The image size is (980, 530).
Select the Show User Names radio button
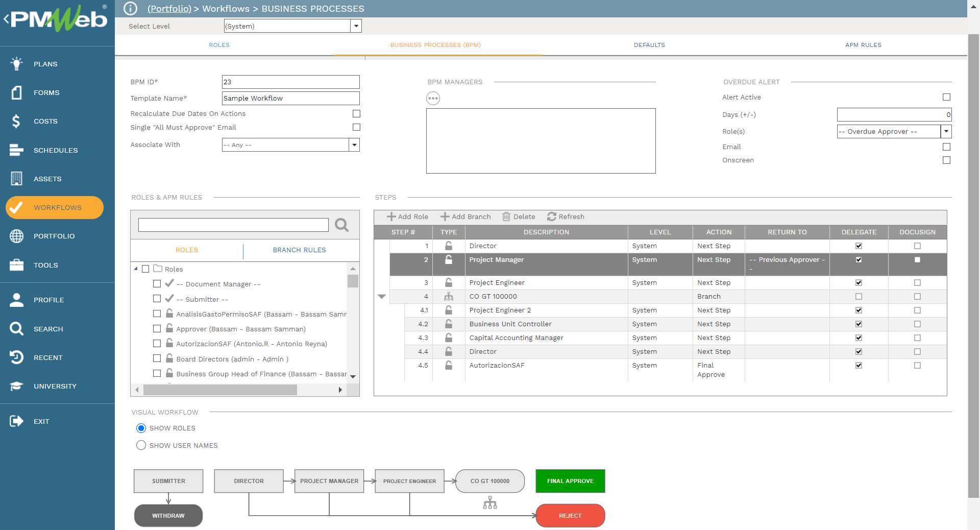[141, 445]
